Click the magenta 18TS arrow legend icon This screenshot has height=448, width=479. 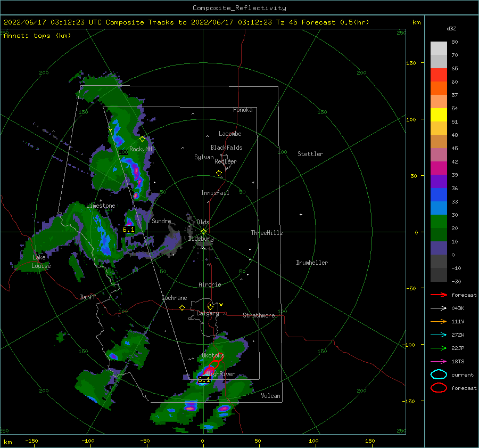pos(439,362)
